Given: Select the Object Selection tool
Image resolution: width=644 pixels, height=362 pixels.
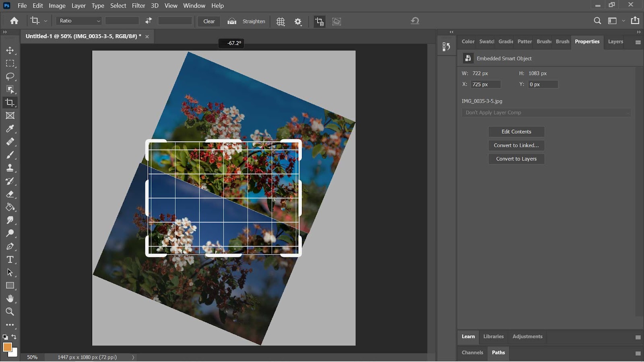Looking at the screenshot, I should 10,89.
